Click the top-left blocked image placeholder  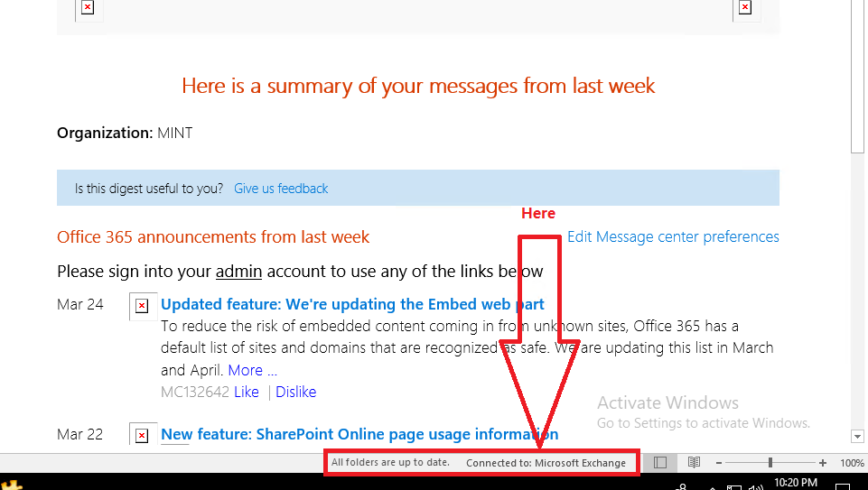coord(88,8)
